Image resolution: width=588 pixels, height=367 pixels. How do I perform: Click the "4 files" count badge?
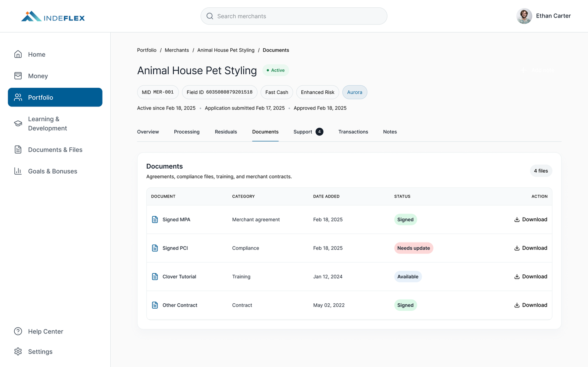pos(541,171)
